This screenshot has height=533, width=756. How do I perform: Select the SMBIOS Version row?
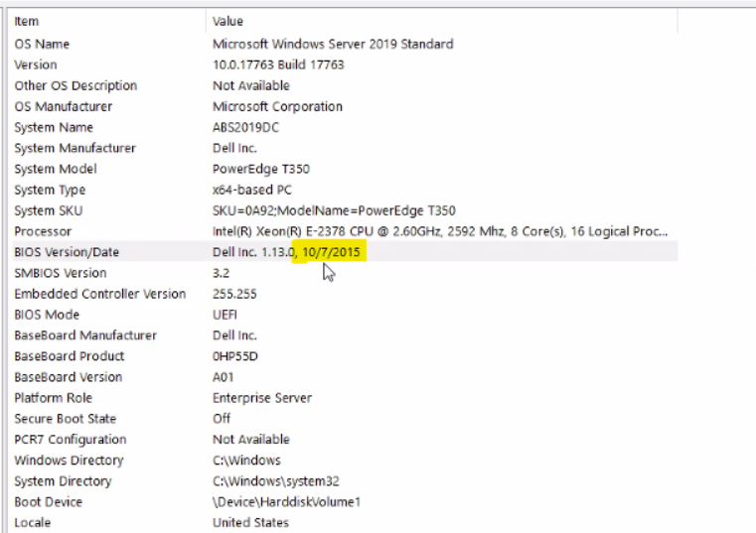(x=60, y=273)
